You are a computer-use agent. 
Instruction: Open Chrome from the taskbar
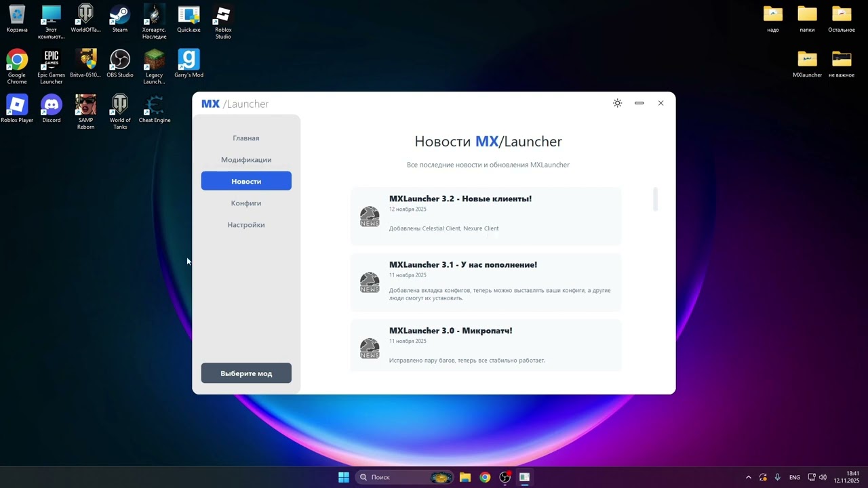coord(485,477)
